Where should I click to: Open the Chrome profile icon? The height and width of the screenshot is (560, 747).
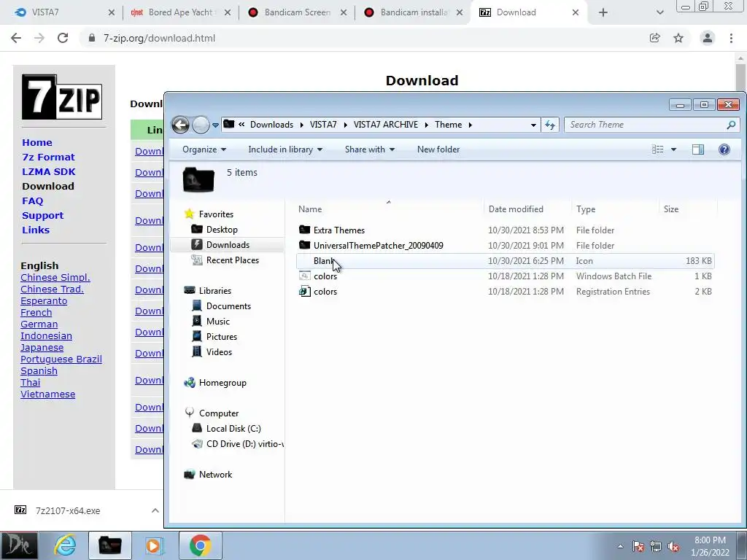tap(708, 38)
